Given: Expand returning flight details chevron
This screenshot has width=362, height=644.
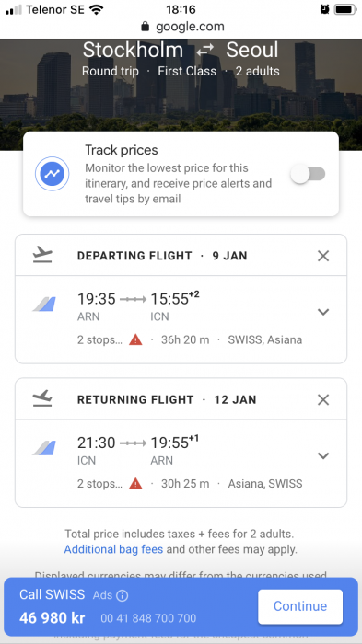Looking at the screenshot, I should point(323,455).
